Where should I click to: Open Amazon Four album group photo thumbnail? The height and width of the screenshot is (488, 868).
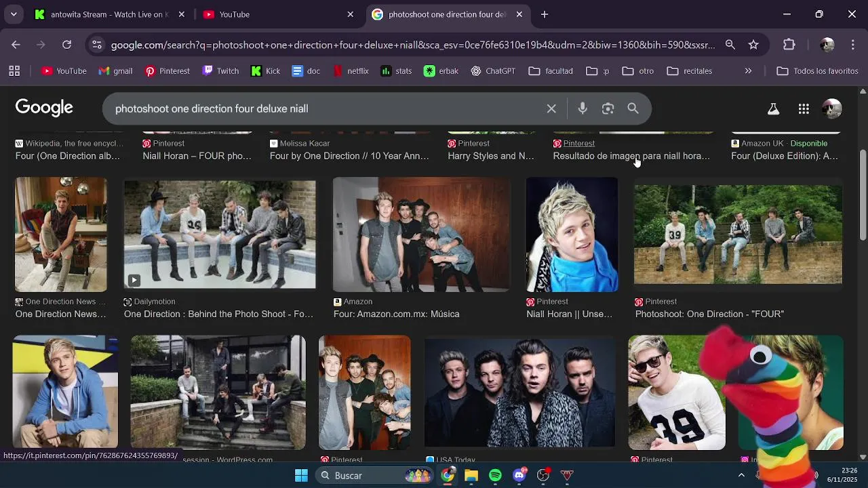pyautogui.click(x=421, y=235)
